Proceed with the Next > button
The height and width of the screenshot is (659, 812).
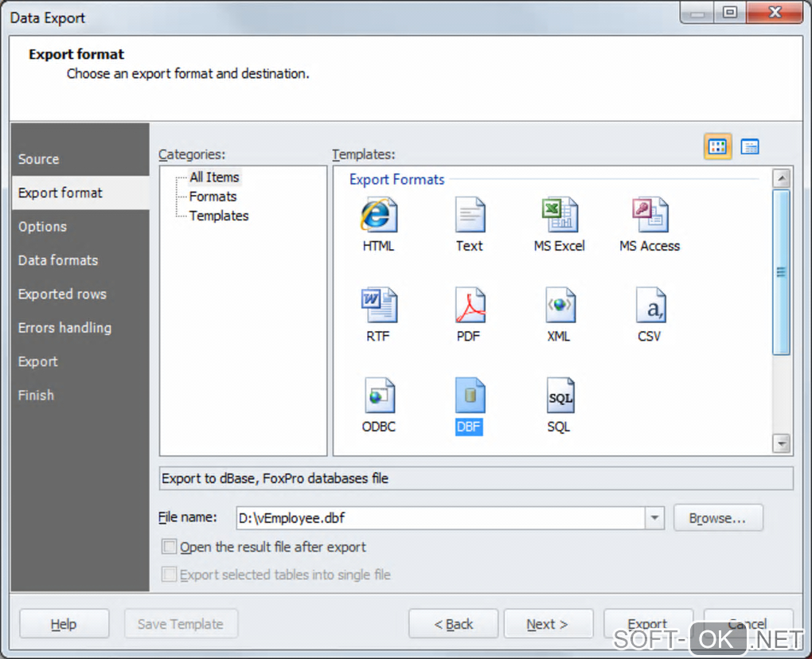click(x=548, y=624)
